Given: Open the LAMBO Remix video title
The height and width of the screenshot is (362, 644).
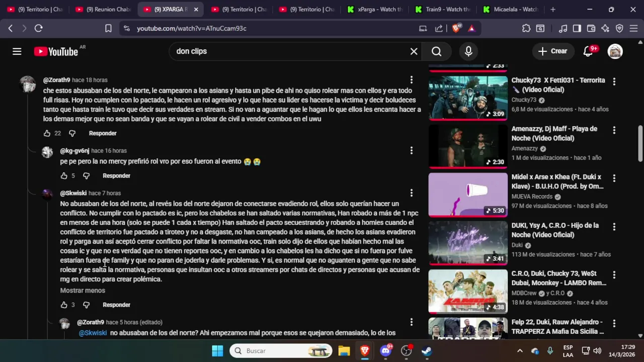Looking at the screenshot, I should coord(559,278).
